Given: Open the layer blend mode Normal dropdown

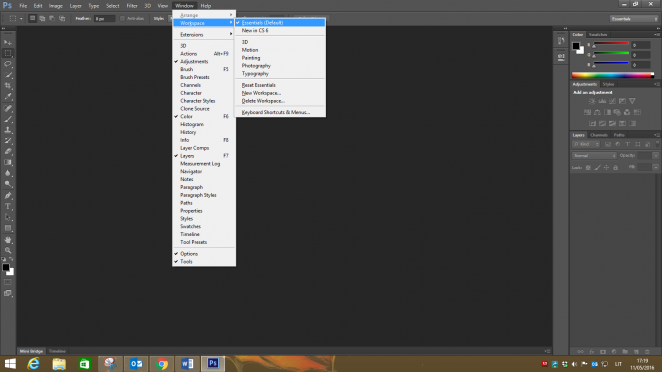Looking at the screenshot, I should (594, 156).
